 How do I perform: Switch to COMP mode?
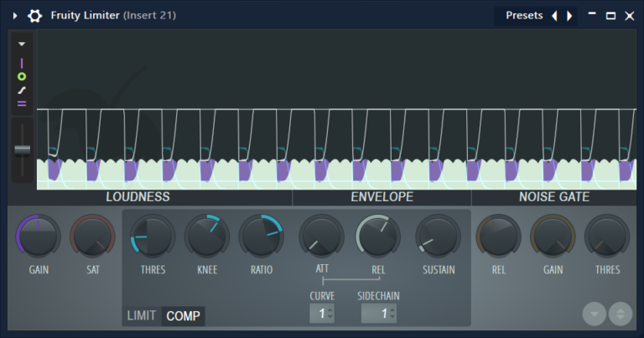(183, 316)
